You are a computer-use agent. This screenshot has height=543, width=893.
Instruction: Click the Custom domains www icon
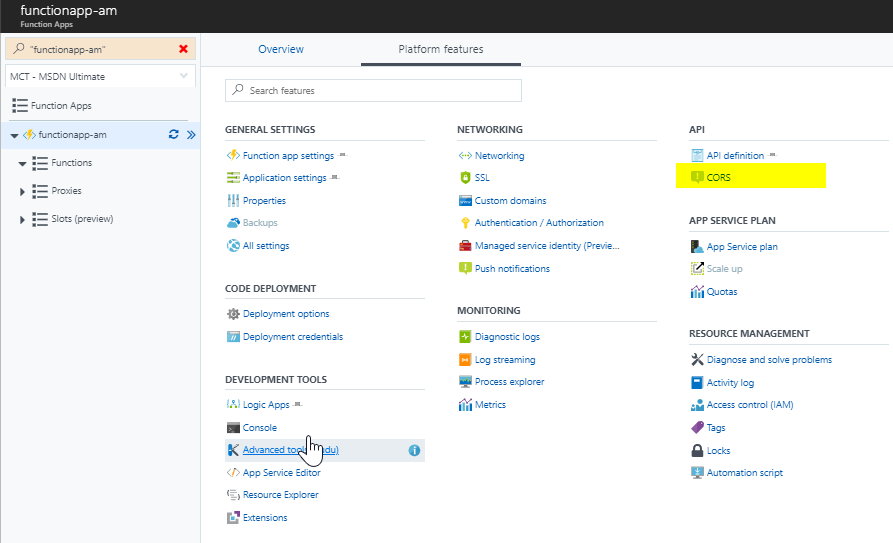pos(465,201)
